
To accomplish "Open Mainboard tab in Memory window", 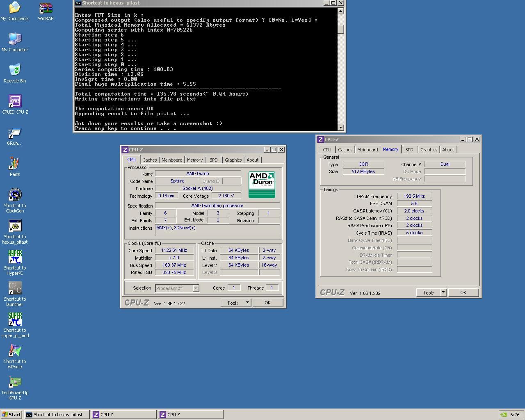I will click(367, 150).
